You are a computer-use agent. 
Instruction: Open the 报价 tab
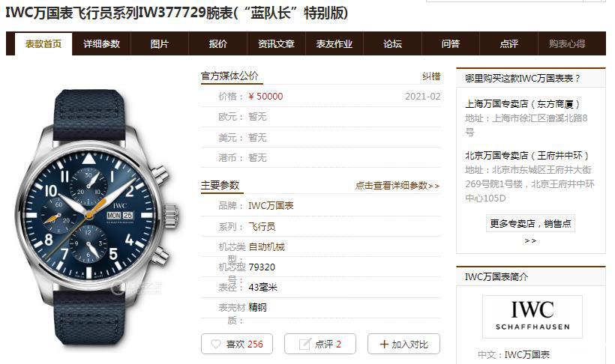(217, 44)
